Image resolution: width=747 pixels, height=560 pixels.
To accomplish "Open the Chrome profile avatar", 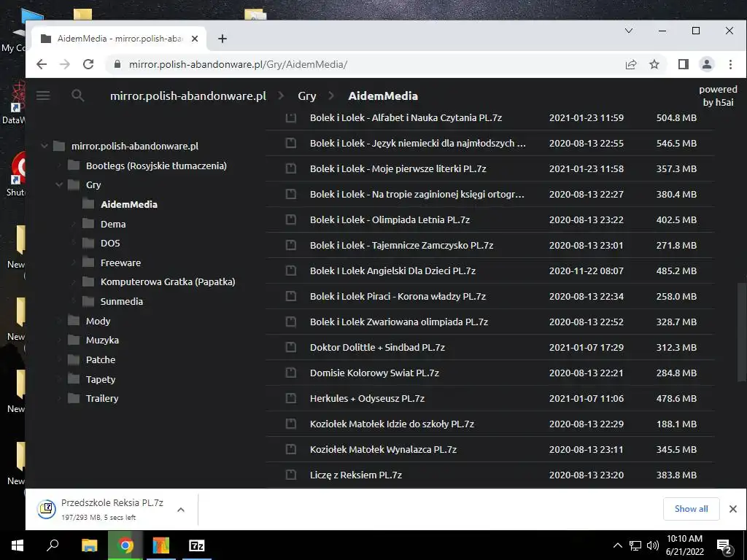I will pyautogui.click(x=706, y=64).
